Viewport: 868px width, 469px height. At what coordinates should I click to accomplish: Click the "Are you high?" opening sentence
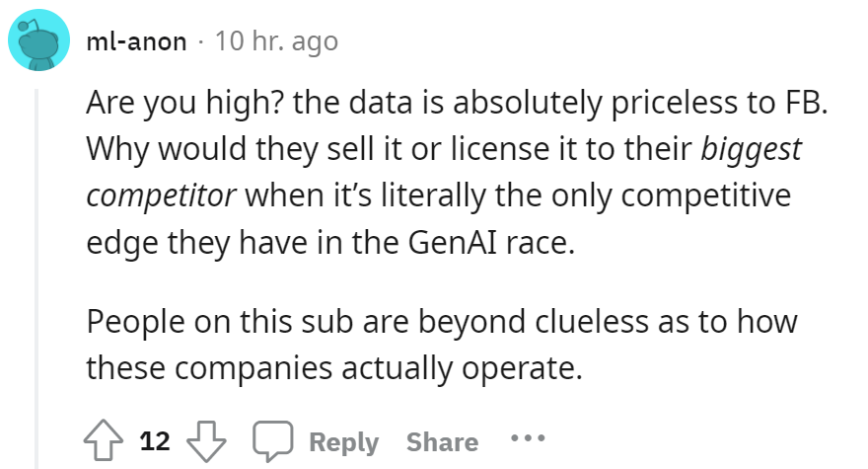[185, 103]
